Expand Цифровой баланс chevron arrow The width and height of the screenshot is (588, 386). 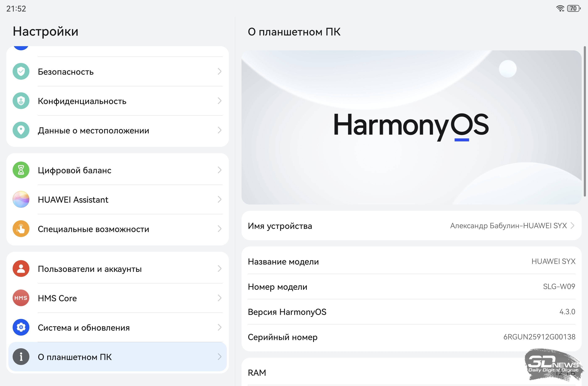tap(219, 170)
